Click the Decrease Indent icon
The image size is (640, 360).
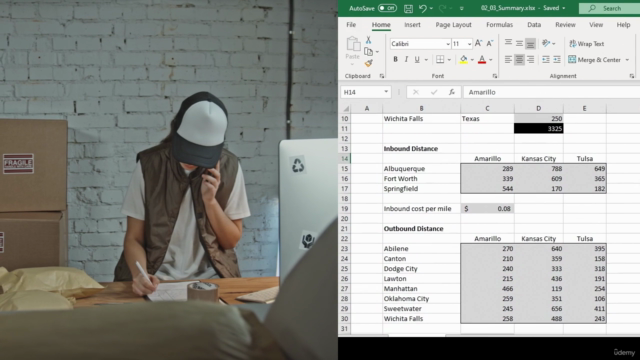tap(546, 60)
